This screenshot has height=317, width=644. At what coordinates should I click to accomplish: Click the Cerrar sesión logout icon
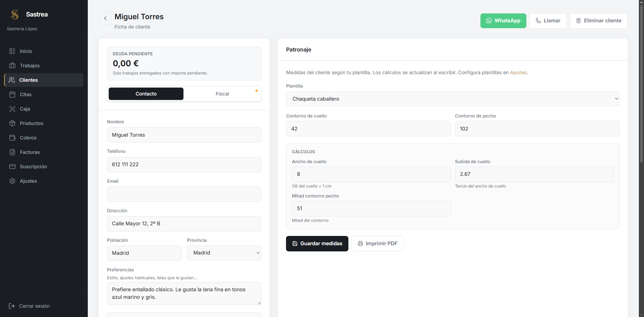click(12, 306)
